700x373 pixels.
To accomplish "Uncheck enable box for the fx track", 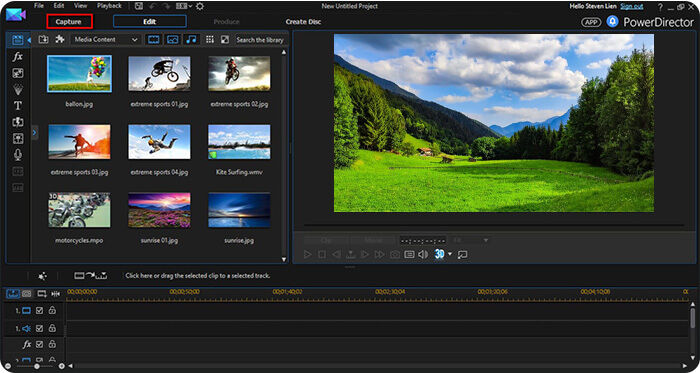I will (39, 344).
